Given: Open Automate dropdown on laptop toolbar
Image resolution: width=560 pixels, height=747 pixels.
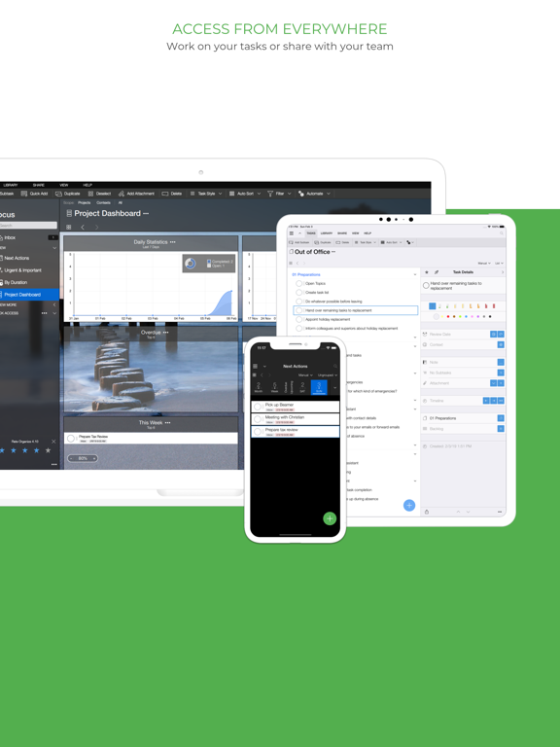Looking at the screenshot, I should pos(314,194).
